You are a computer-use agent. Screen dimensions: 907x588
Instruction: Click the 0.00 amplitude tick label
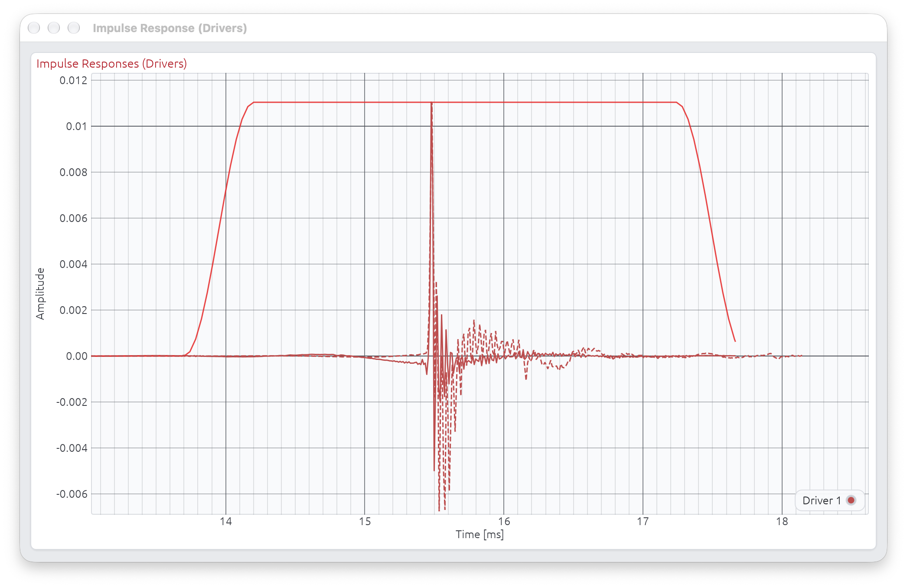point(76,356)
